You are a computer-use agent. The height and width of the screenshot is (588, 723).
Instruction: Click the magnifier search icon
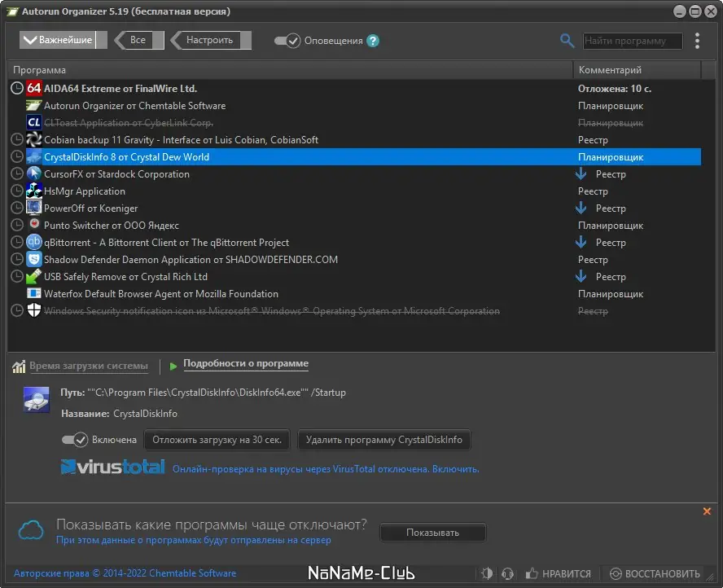point(567,41)
